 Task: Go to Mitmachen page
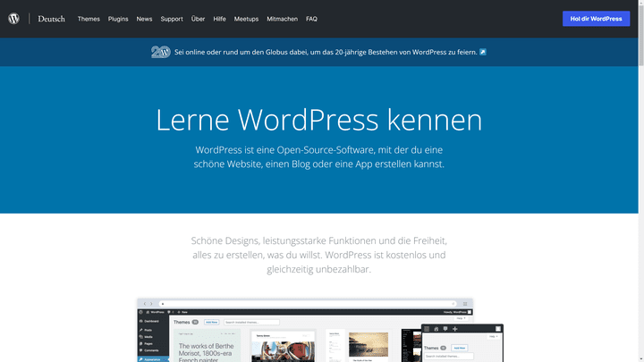[x=282, y=19]
